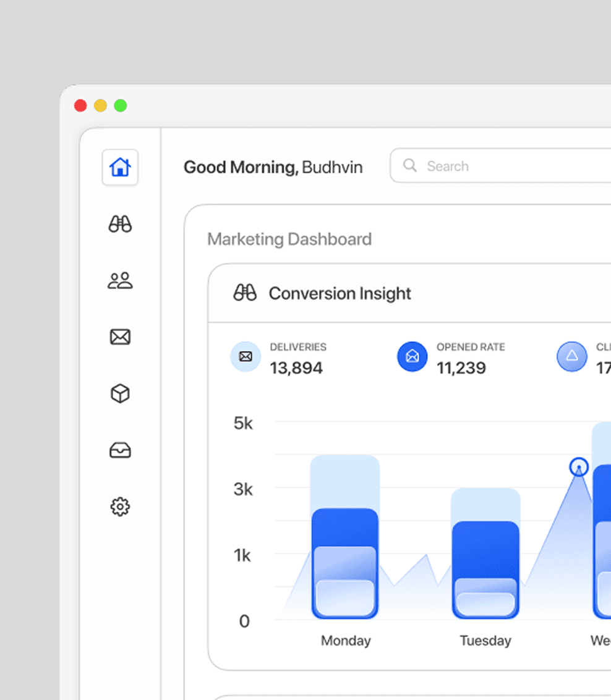This screenshot has width=611, height=700.
Task: Click the Monday axis label
Action: pos(346,641)
